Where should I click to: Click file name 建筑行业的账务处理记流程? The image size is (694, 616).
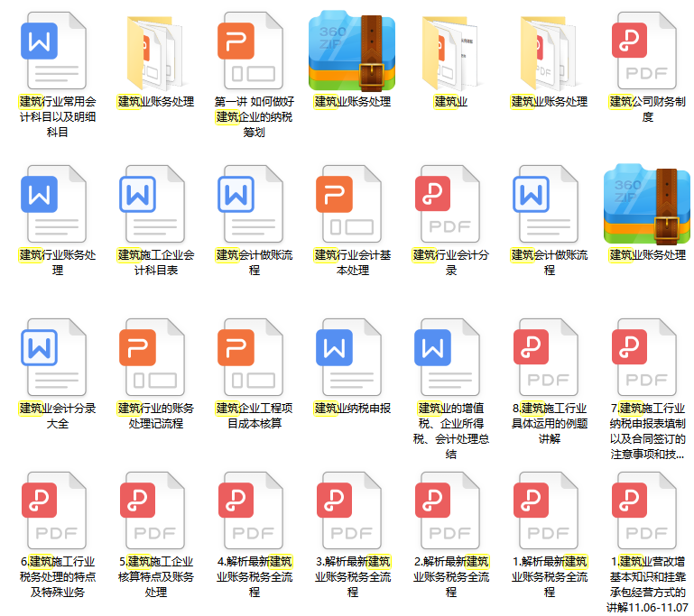pos(156,416)
